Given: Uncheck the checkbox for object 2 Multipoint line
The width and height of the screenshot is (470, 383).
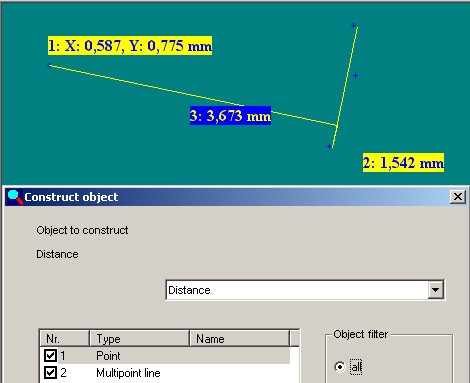Looking at the screenshot, I should 50,372.
